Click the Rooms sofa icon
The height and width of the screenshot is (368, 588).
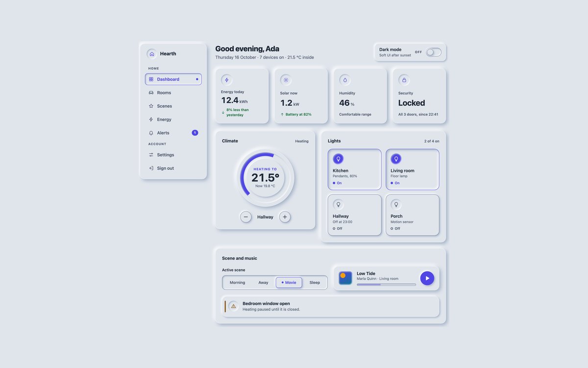point(151,93)
